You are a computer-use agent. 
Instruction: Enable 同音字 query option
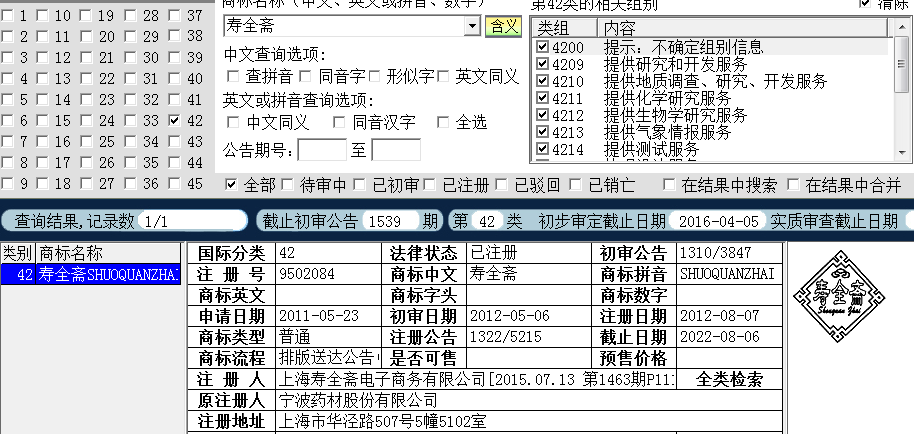(305, 76)
